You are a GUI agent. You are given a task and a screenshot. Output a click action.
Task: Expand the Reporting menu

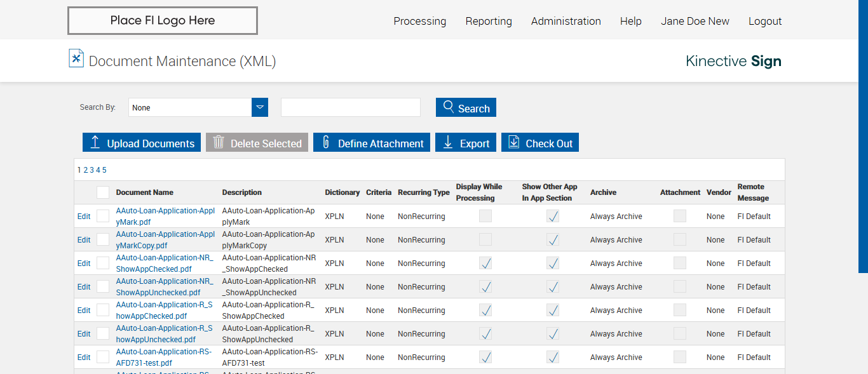pos(488,21)
